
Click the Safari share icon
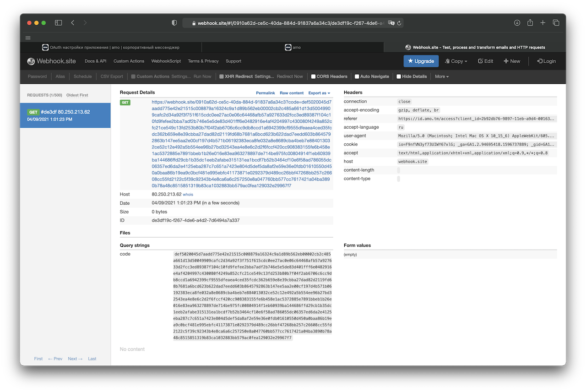tap(530, 23)
